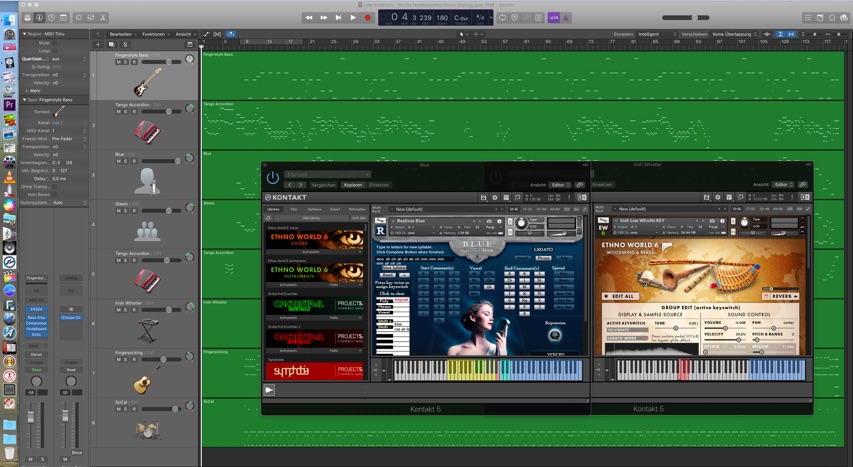Click Vergleichen in the Blue plugin header
Screen dimensions: 853x467
click(x=324, y=185)
